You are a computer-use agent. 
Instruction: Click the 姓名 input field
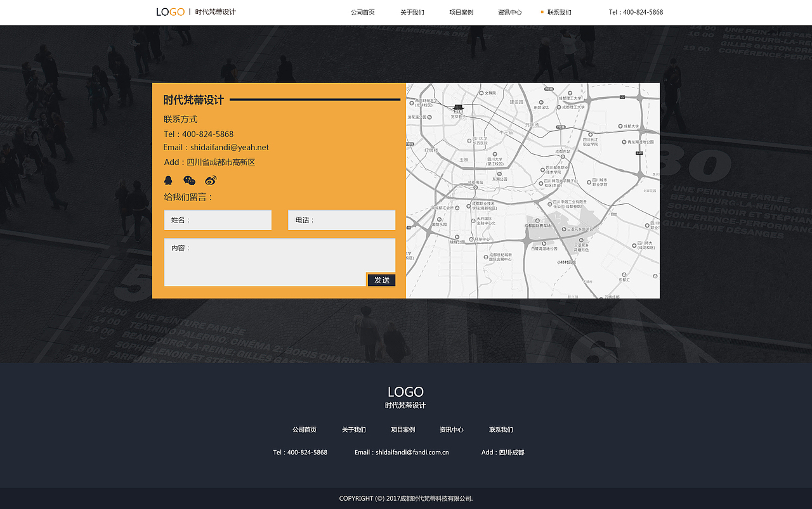pyautogui.click(x=218, y=220)
